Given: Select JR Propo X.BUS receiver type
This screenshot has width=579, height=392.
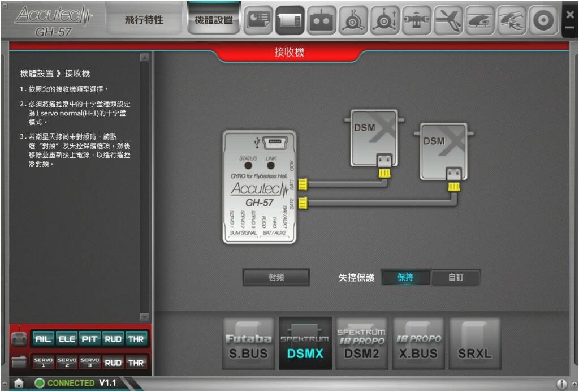Looking at the screenshot, I should [418, 343].
